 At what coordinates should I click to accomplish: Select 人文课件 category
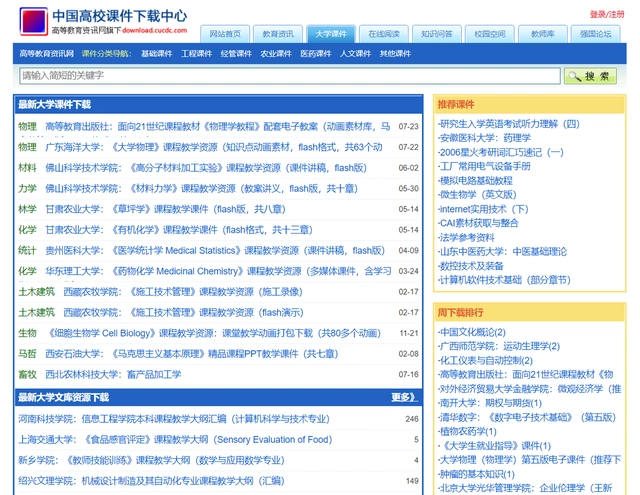pos(356,53)
